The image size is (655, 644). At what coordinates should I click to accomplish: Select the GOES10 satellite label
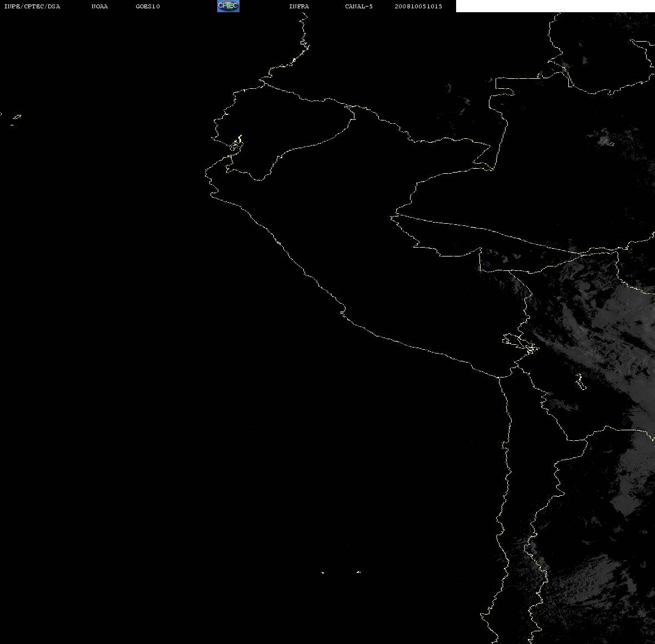148,6
